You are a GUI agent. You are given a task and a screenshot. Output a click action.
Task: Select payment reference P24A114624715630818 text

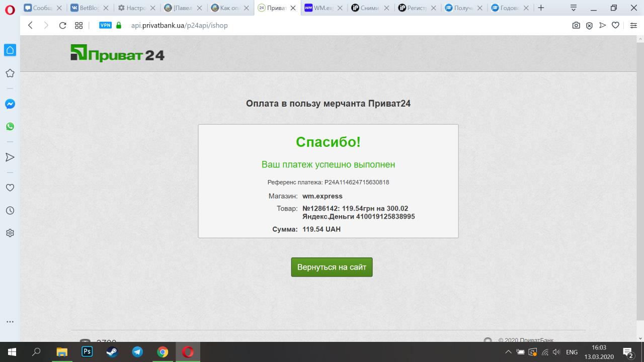pos(357,182)
